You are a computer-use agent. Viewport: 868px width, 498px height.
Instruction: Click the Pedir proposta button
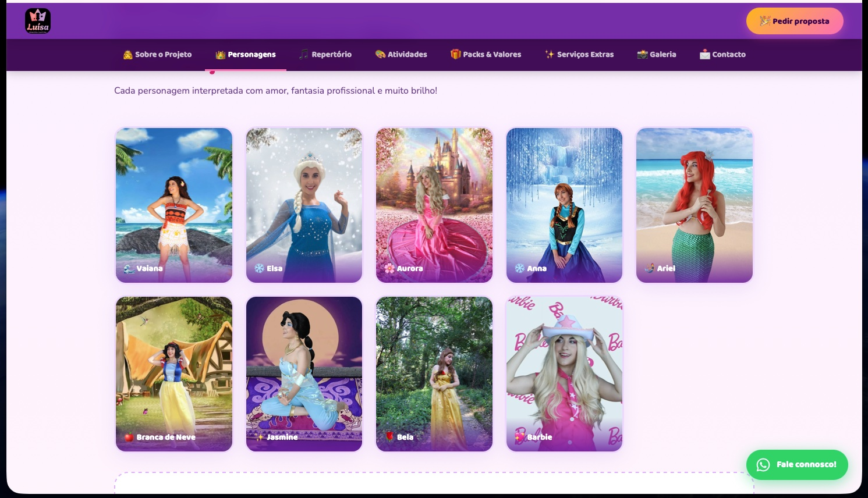click(795, 21)
